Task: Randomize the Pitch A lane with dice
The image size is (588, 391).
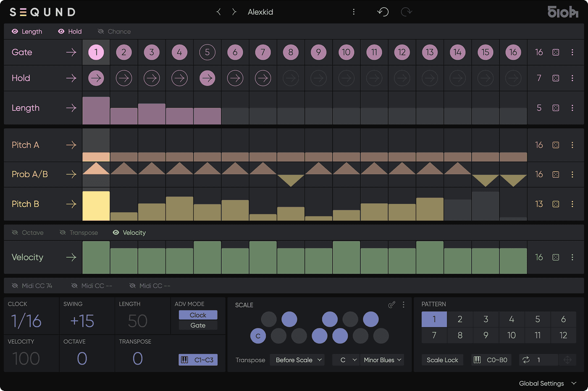Action: click(x=556, y=145)
